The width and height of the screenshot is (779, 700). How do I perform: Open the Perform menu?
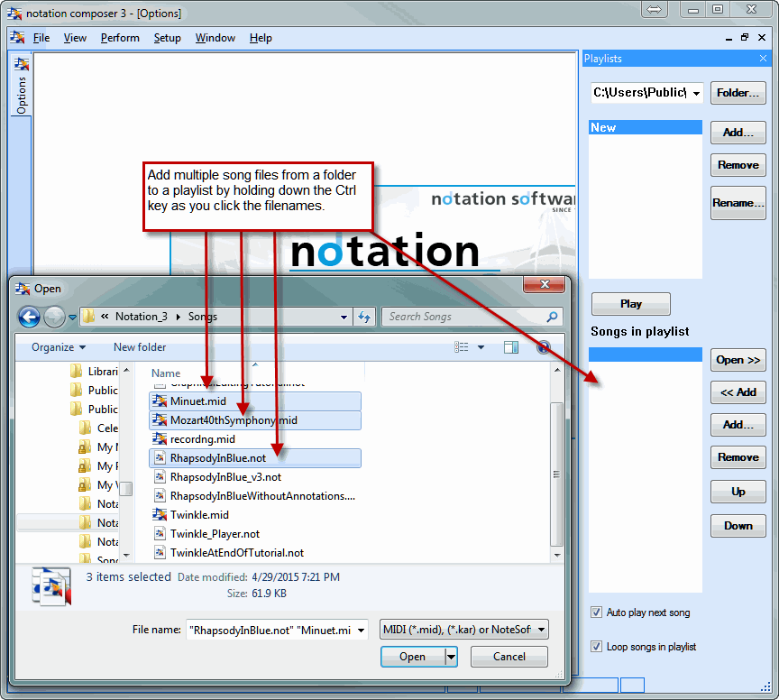pyautogui.click(x=120, y=38)
